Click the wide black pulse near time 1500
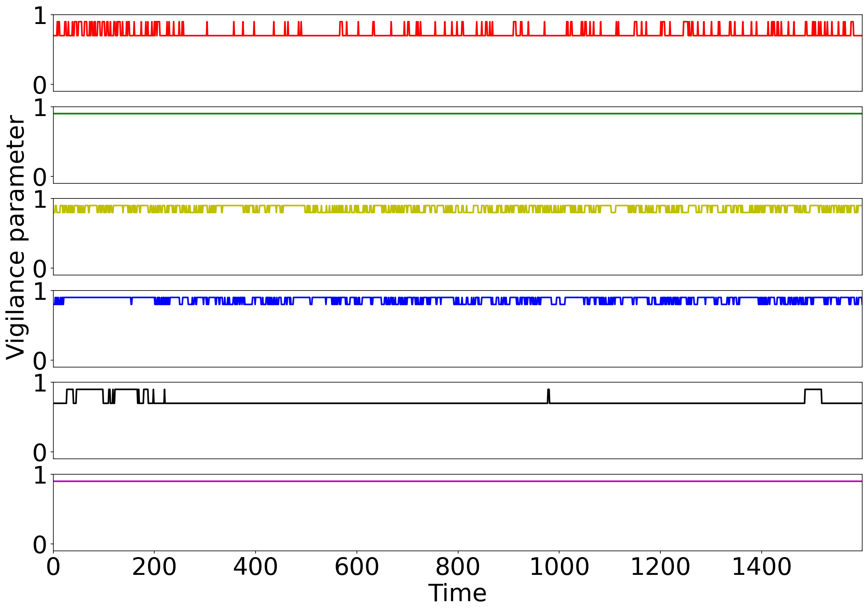 coord(813,390)
